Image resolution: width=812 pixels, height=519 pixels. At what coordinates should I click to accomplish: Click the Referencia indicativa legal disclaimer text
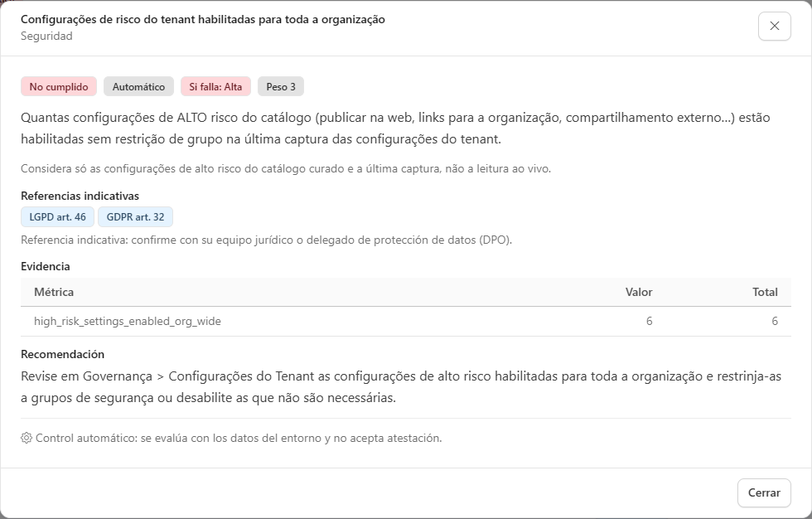pyautogui.click(x=266, y=240)
